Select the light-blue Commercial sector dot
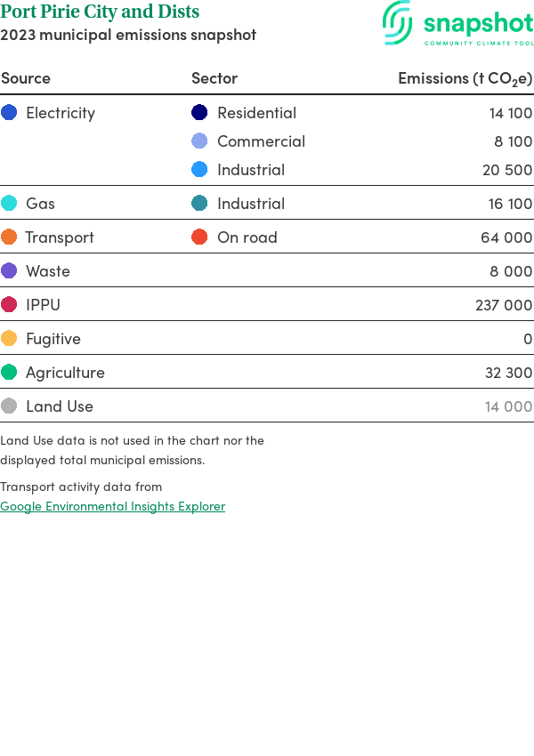Screen dimensions: 534x756 [x=199, y=141]
